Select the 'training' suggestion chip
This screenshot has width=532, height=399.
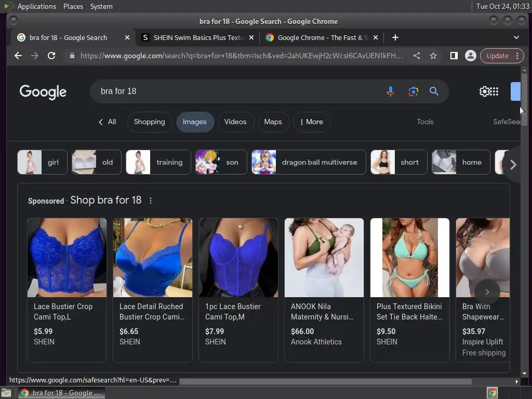point(158,162)
